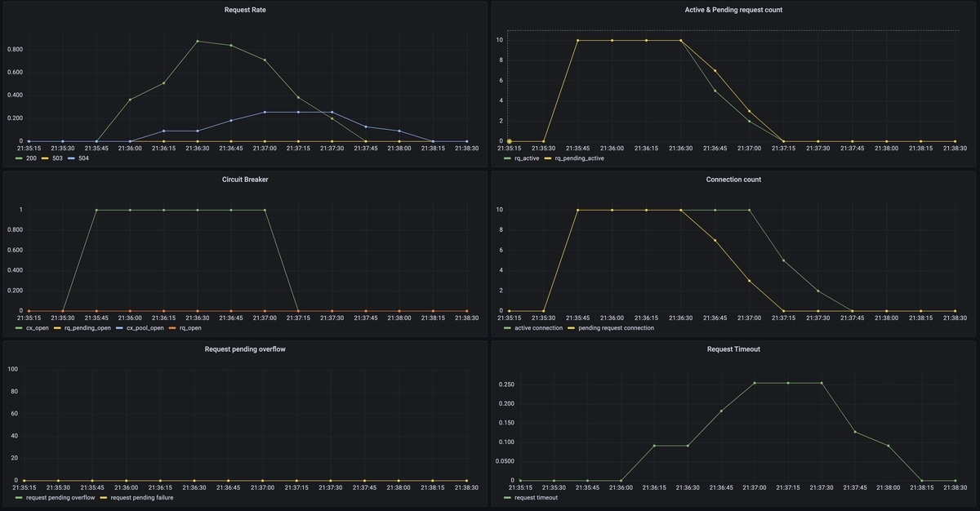The width and height of the screenshot is (980, 511).
Task: Open the Request Rate panel title menu
Action: (x=245, y=10)
